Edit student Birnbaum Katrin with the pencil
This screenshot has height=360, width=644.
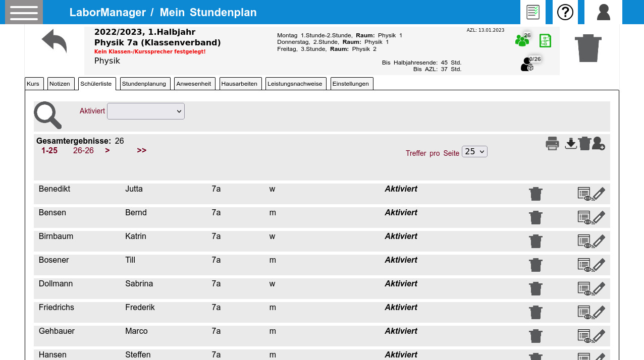click(599, 242)
